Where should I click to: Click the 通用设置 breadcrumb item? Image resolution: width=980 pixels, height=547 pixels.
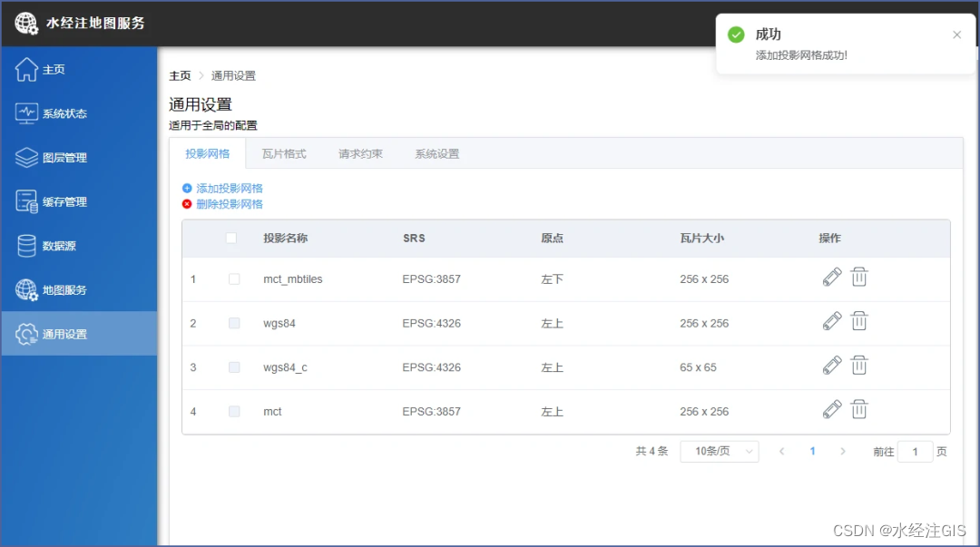[233, 75]
